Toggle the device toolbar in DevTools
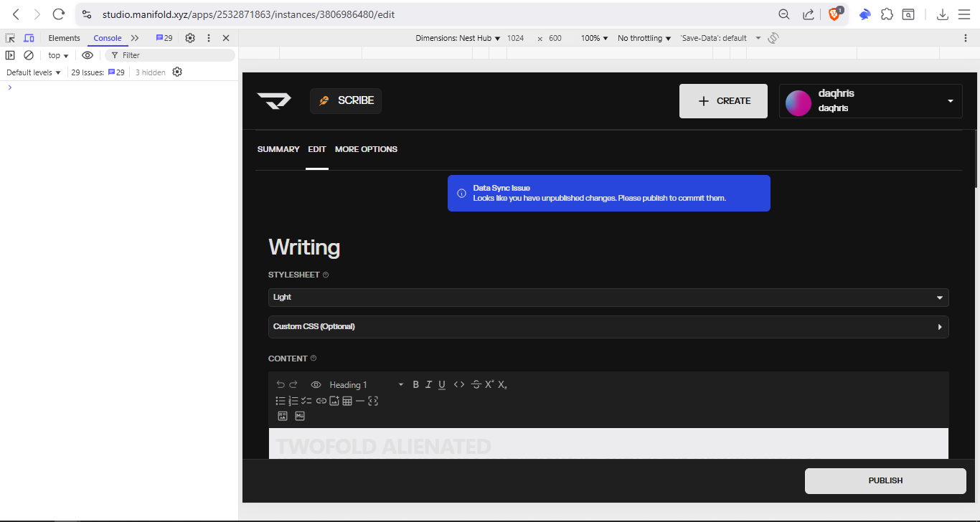The width and height of the screenshot is (980, 522). click(29, 38)
